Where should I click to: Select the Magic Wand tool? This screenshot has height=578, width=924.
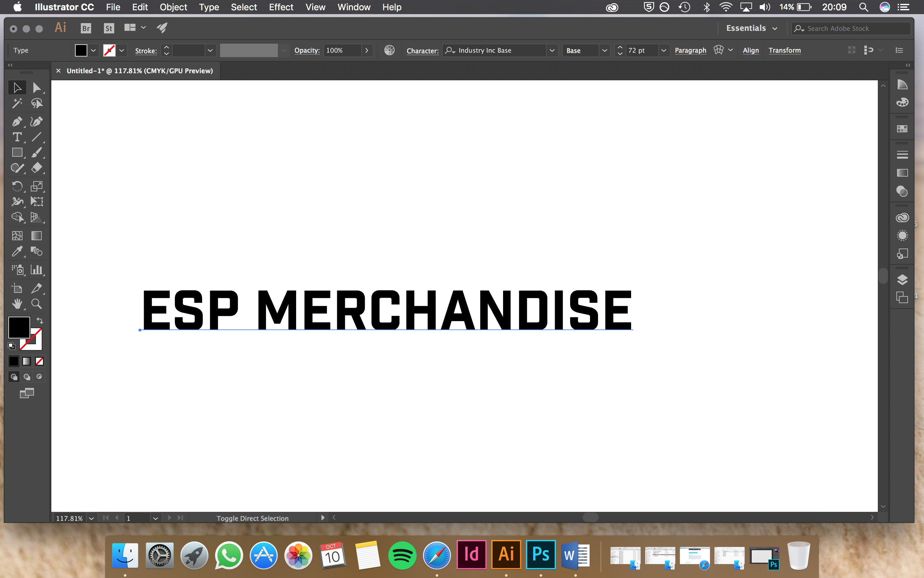tap(17, 103)
